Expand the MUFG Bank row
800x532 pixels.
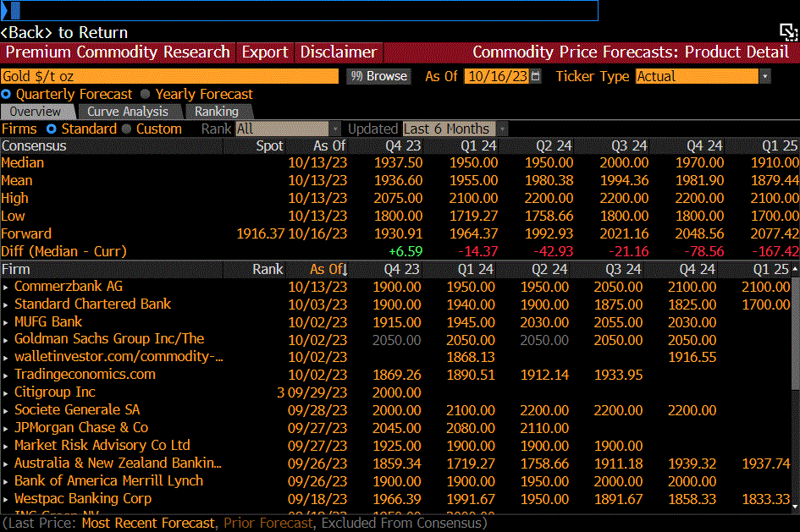[6, 322]
